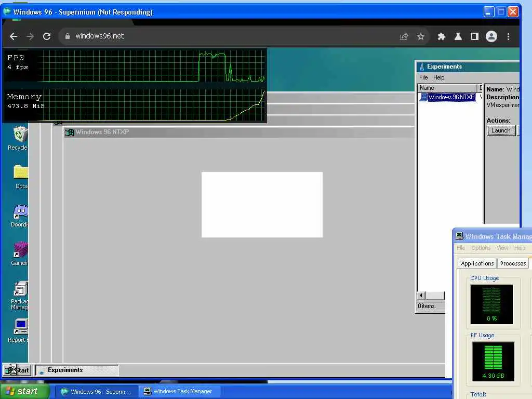Open Options menu in Task Manager
The width and height of the screenshot is (532, 399).
click(x=481, y=248)
